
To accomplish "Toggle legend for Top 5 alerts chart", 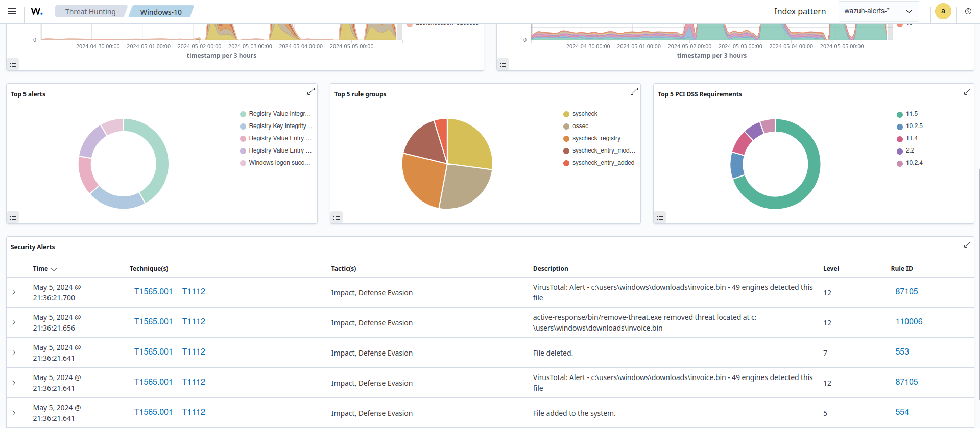I will click(13, 217).
